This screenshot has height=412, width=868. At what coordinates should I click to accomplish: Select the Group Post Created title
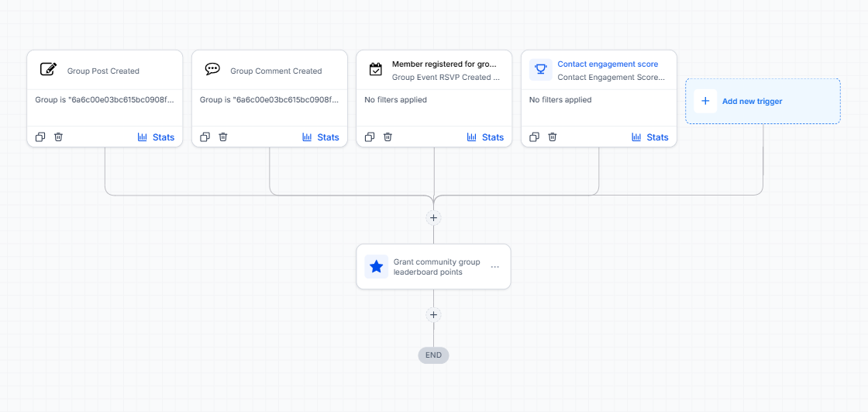point(104,71)
